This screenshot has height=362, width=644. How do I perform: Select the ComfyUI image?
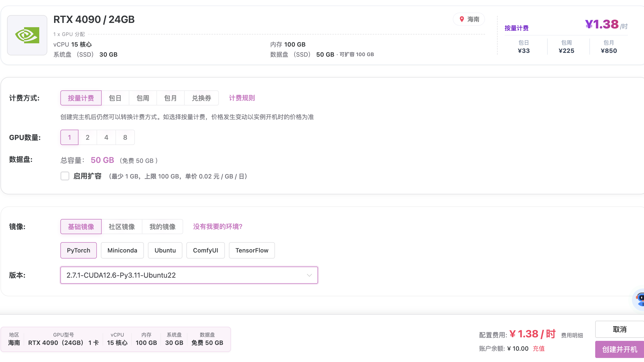206,250
